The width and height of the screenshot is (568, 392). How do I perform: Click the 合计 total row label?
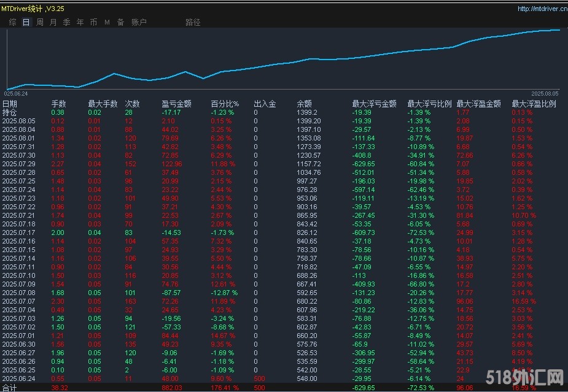click(10, 388)
